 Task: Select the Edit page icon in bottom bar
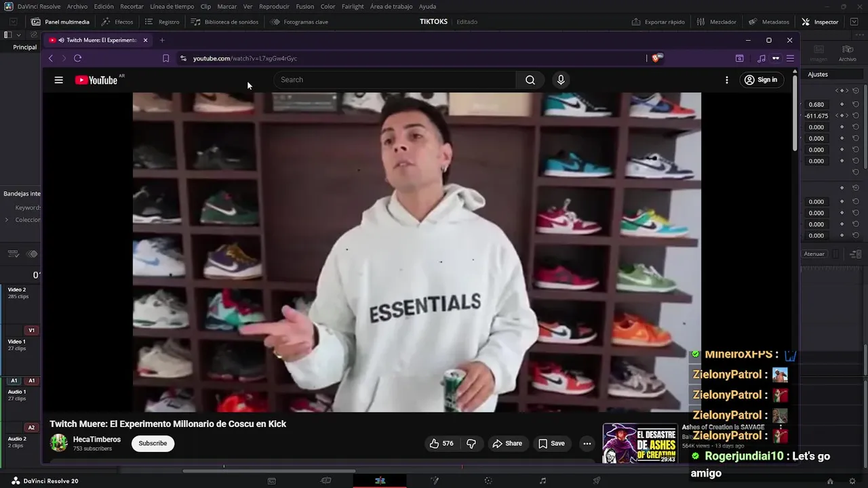pyautogui.click(x=380, y=481)
